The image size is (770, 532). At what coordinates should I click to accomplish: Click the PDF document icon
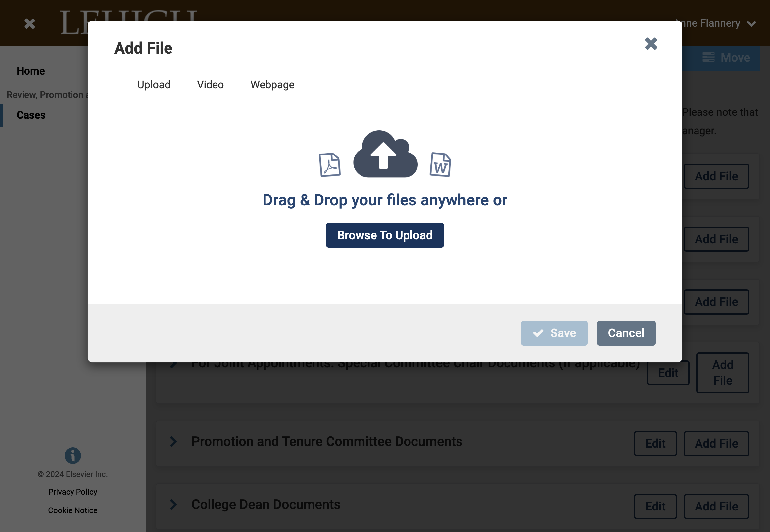[x=329, y=165]
